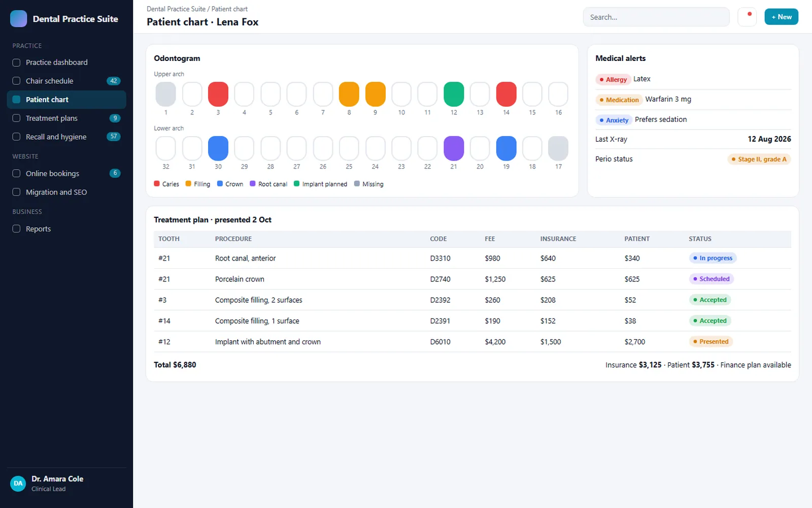
Task: Click the Total $6,880 text
Action: point(175,365)
